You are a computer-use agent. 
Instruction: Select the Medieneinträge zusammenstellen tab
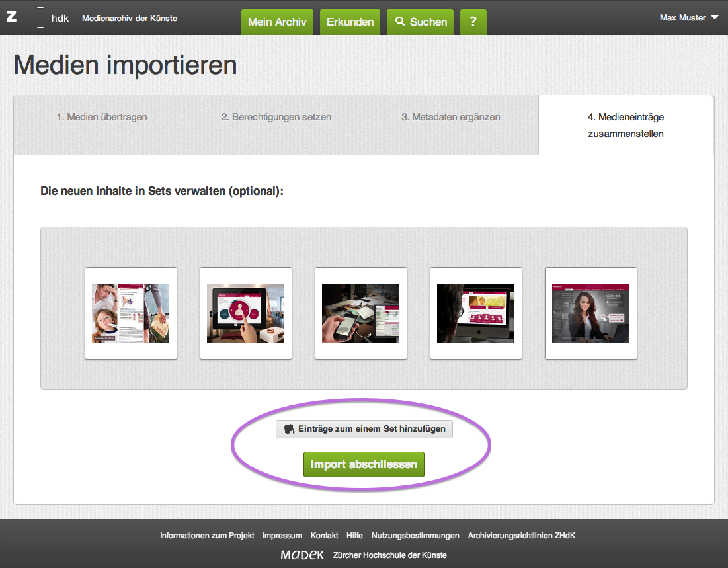point(626,125)
